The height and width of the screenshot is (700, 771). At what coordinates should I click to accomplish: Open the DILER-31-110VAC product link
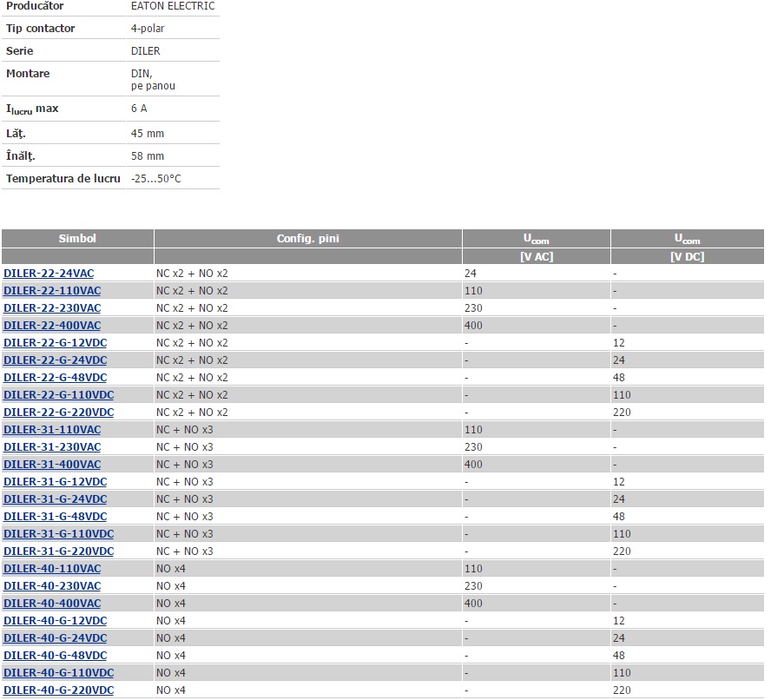[x=52, y=430]
